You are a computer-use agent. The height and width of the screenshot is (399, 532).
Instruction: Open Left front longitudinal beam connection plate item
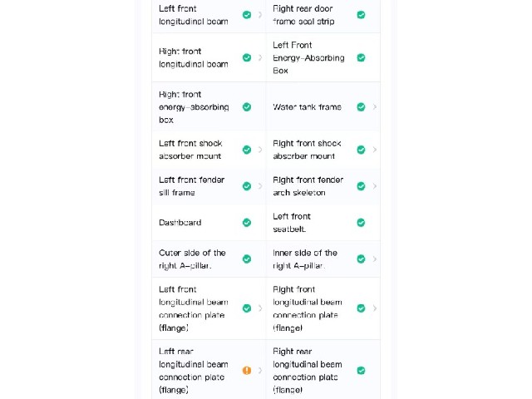(x=209, y=308)
